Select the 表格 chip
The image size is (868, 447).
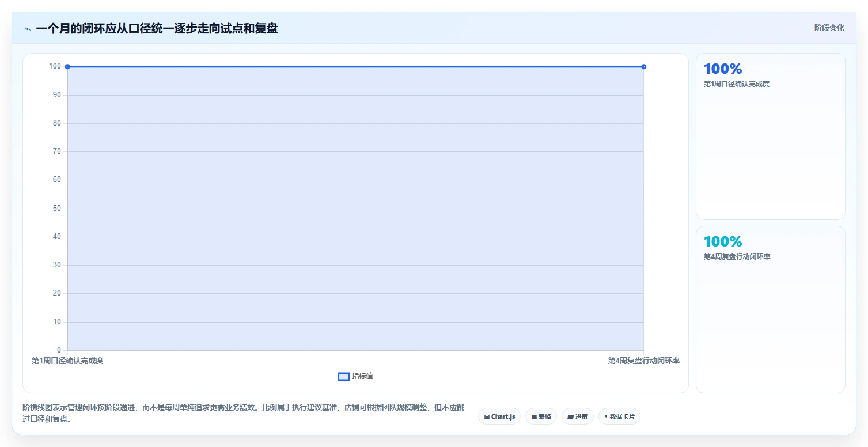coord(541,416)
